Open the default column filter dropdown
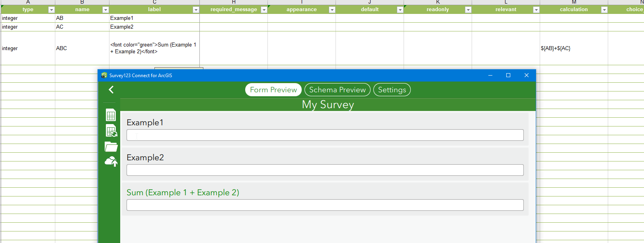 click(x=400, y=10)
